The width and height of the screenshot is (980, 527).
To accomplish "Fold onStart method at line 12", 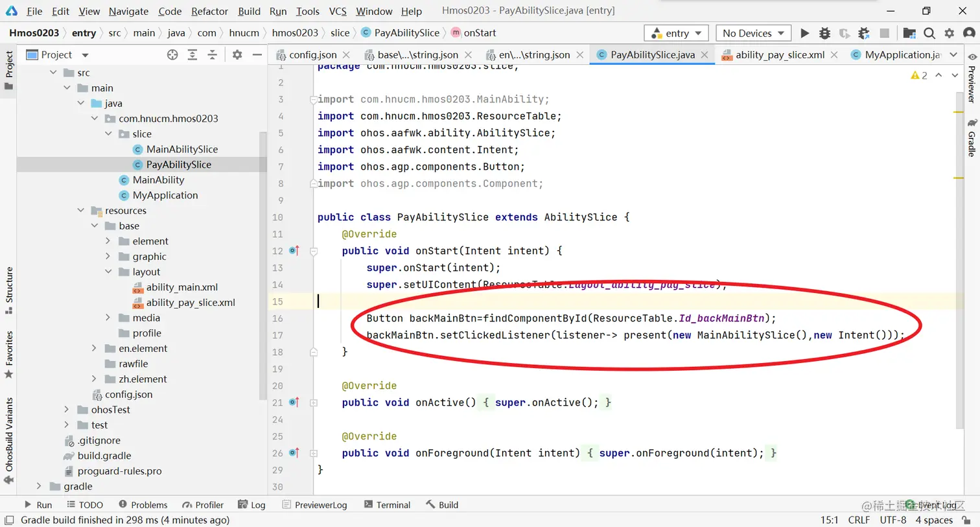I will (x=314, y=251).
